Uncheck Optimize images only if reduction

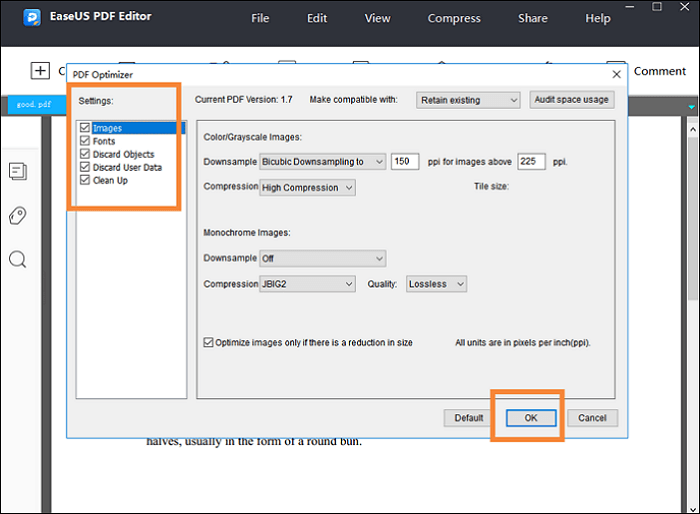point(208,343)
